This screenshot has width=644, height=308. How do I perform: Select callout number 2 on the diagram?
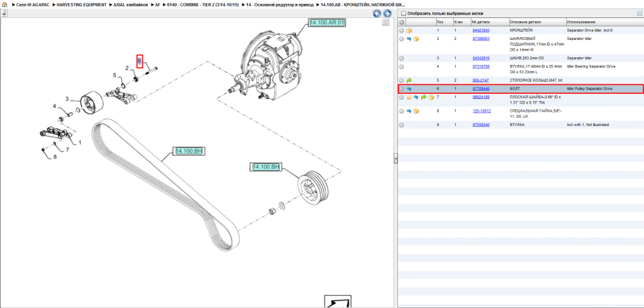128,68
